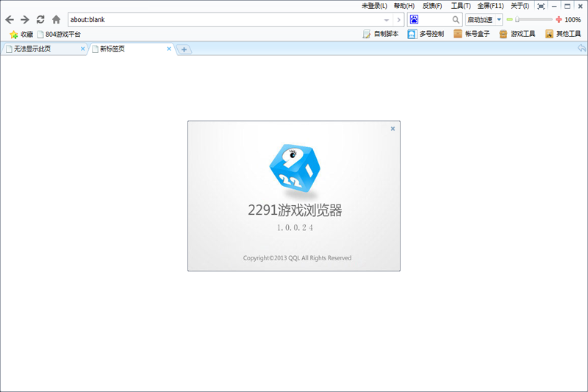Click the 收藏 favorites star icon
This screenshot has width=588, height=392.
pos(14,35)
